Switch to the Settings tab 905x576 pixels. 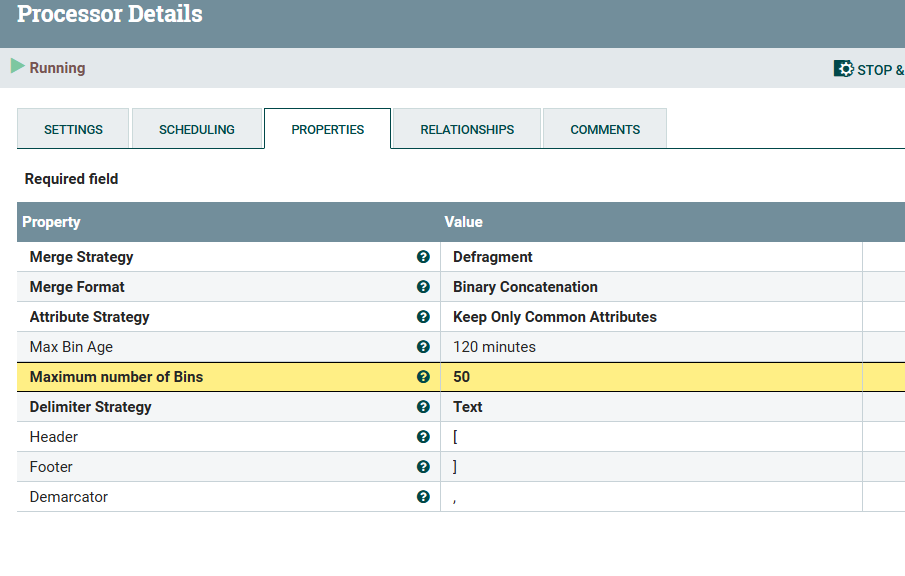(73, 129)
